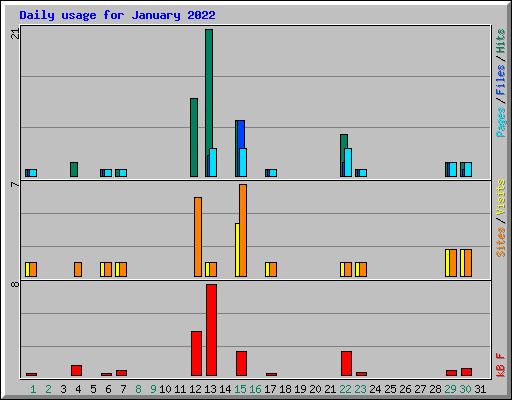Viewport: 512px width, 400px height.
Task: Click day label '26' on the x-axis
Action: tap(405, 389)
